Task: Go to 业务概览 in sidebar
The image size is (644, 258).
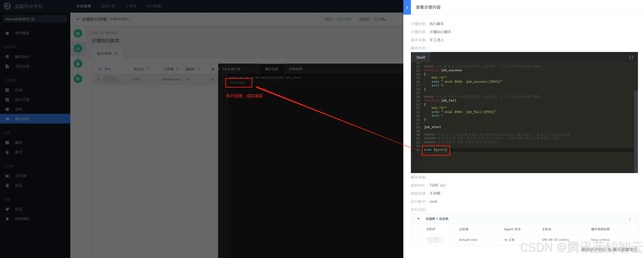Action: click(22, 33)
